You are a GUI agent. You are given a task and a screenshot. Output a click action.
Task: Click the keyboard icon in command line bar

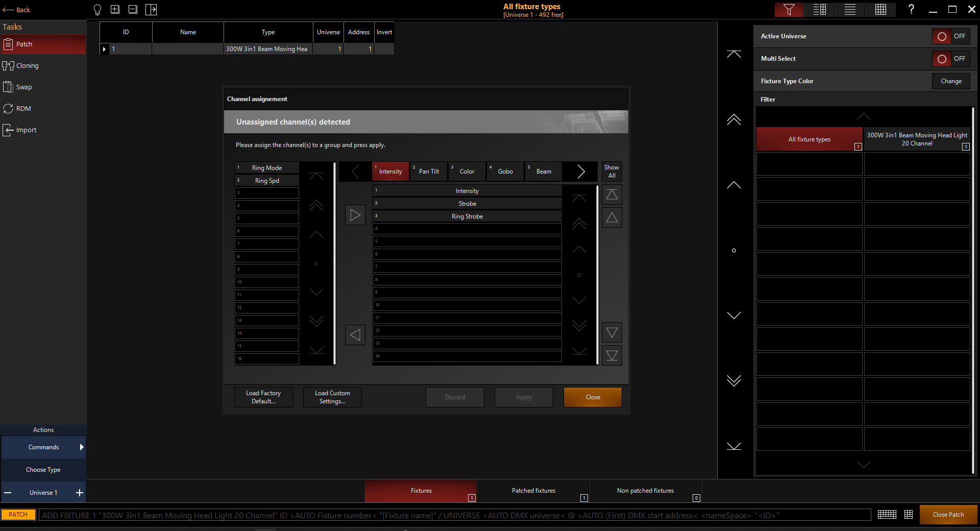click(x=887, y=515)
